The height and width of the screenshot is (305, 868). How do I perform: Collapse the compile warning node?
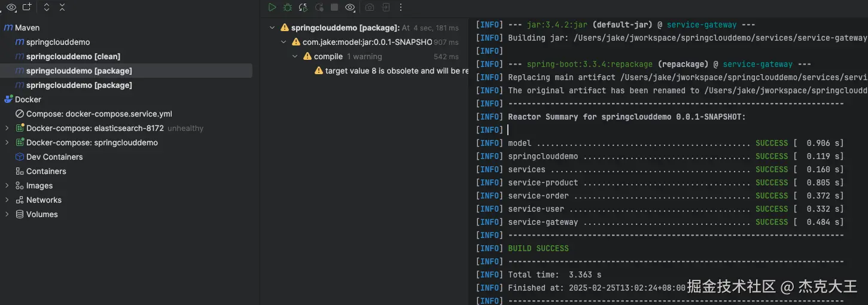(295, 56)
